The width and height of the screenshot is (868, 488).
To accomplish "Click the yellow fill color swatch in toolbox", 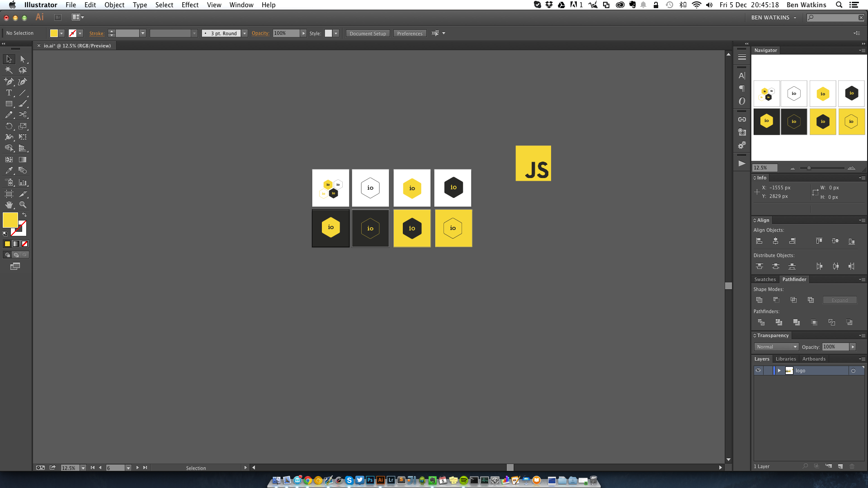I will point(10,220).
